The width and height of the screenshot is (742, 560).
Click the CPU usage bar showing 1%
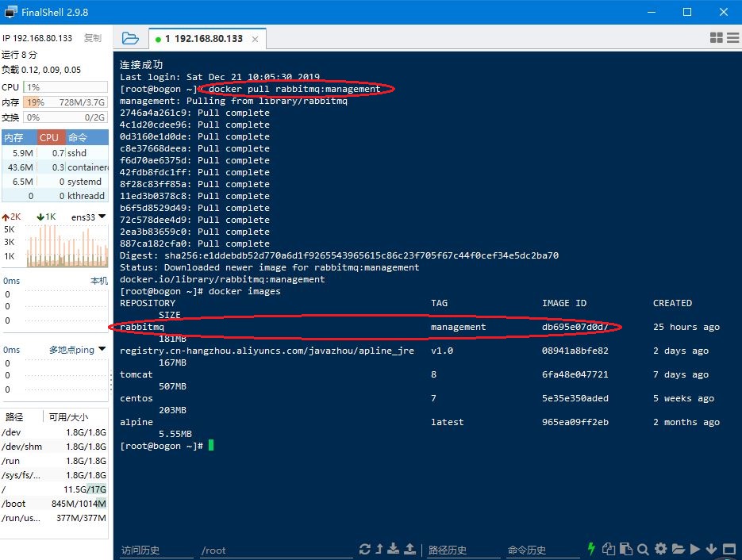point(65,87)
